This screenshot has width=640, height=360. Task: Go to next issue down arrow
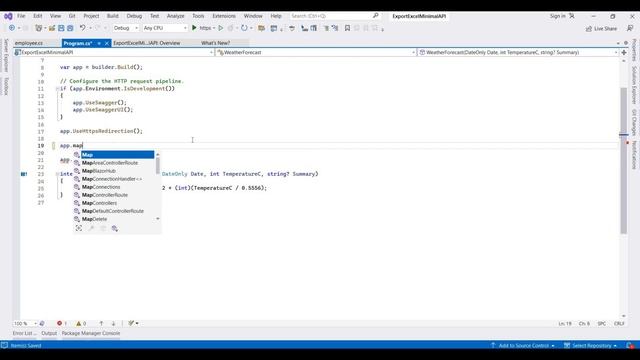tap(113, 323)
